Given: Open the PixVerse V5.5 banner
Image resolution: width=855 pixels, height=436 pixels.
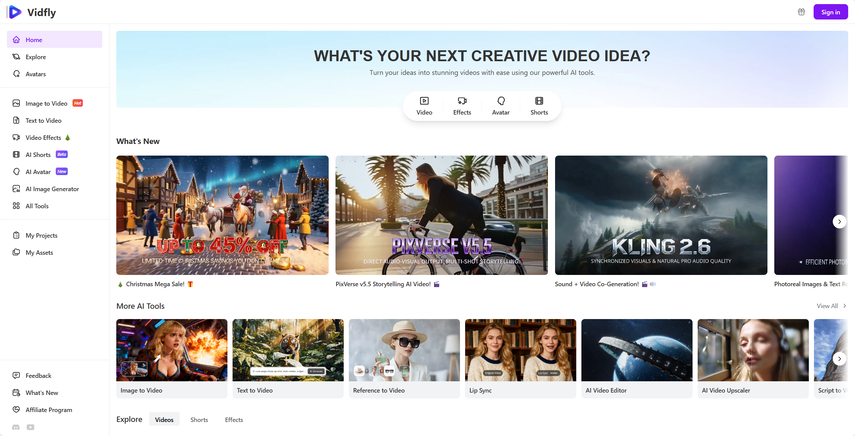Looking at the screenshot, I should 442,215.
